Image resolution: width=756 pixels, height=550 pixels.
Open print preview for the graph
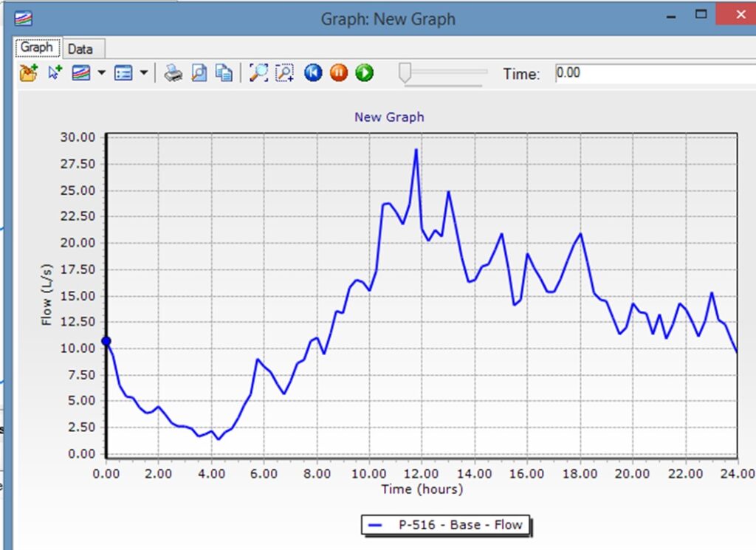point(199,73)
